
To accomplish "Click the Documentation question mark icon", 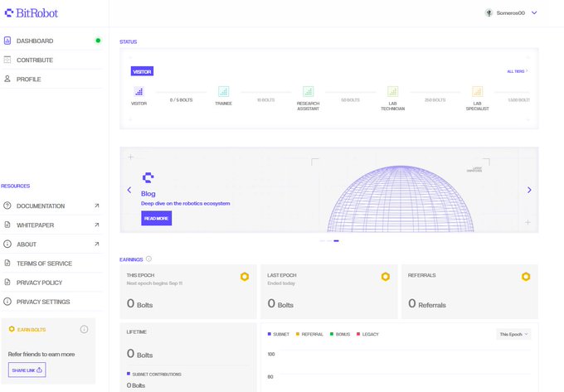I will pos(7,206).
